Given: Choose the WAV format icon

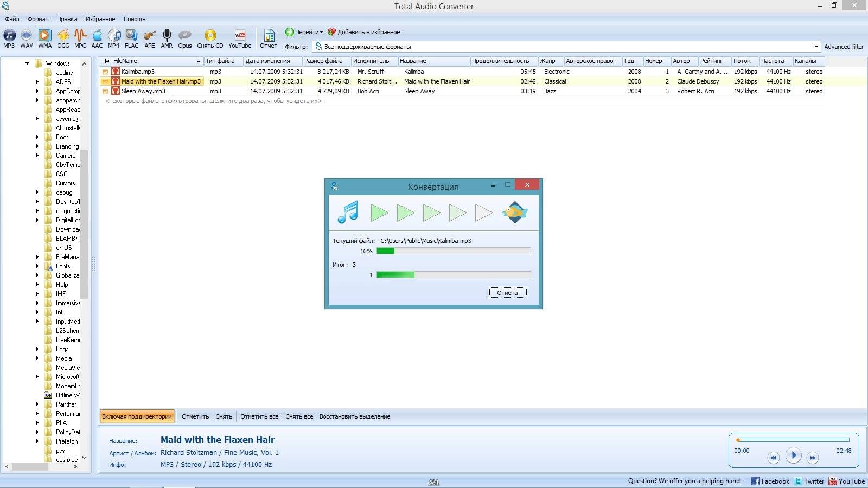Looking at the screenshot, I should (27, 38).
